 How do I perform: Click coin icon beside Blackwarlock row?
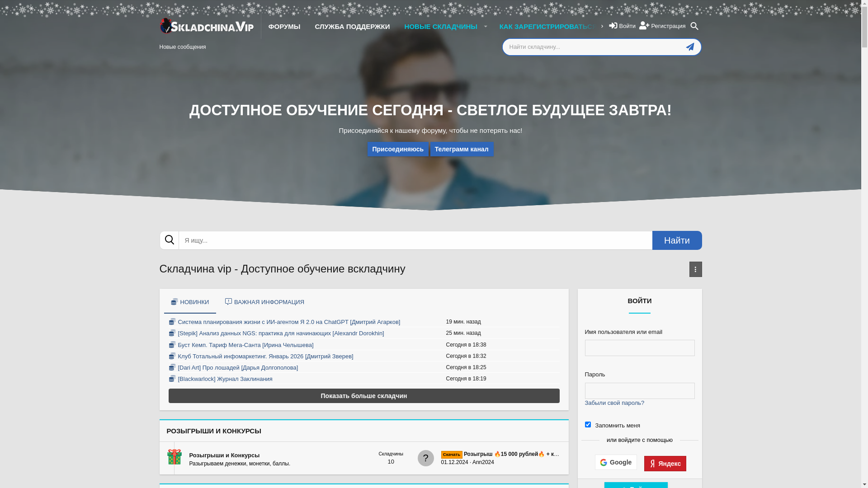click(172, 379)
